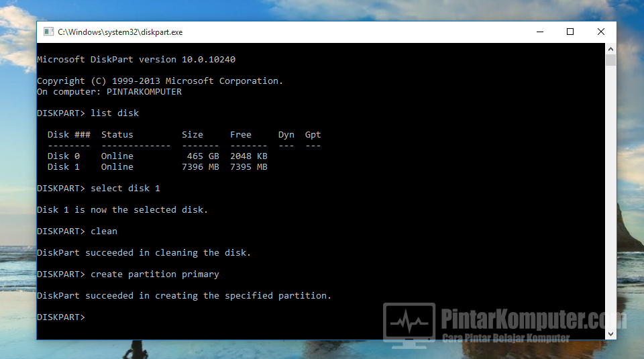Click the 'select disk 1' command text

click(125, 188)
